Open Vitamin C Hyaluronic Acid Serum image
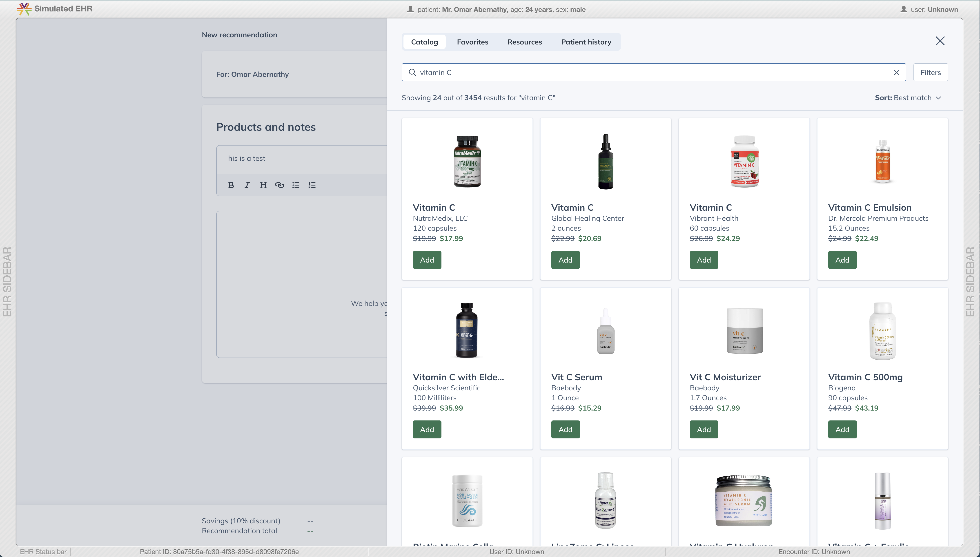The image size is (980, 557). pos(744,500)
